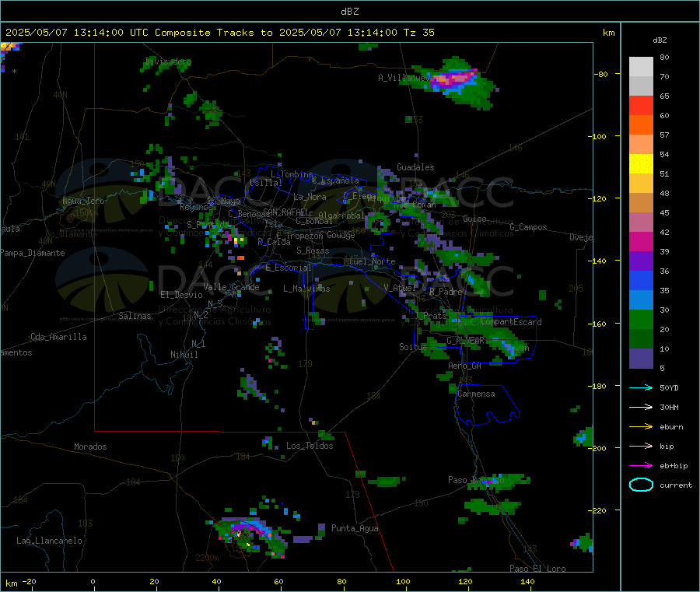Click the Divisadero location label
This screenshot has height=592, width=700.
coord(168,61)
